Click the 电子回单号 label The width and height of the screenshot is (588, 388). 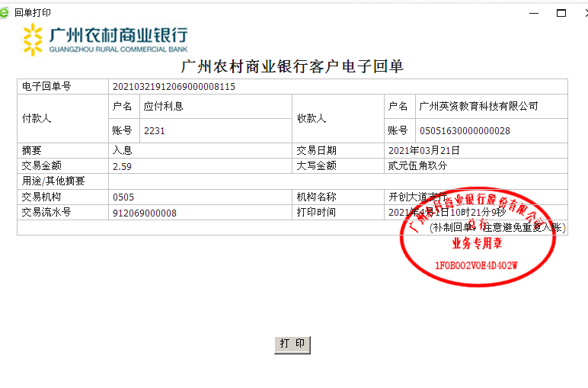tap(46, 86)
